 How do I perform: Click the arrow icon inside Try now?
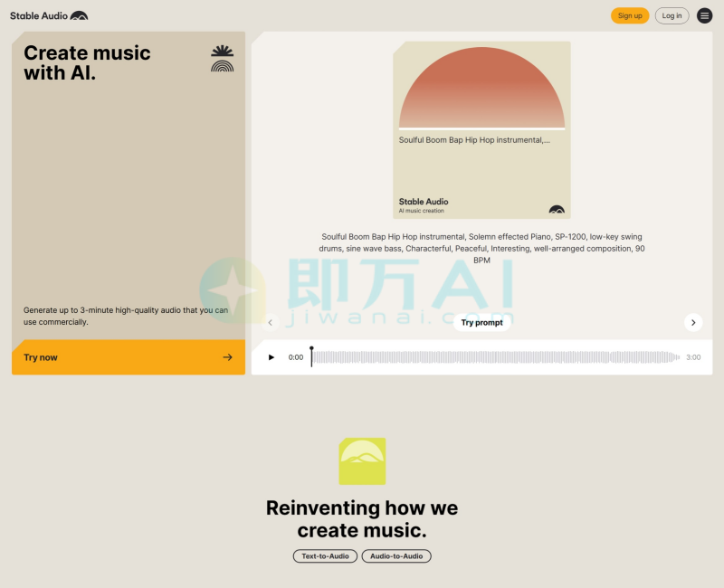click(x=228, y=356)
